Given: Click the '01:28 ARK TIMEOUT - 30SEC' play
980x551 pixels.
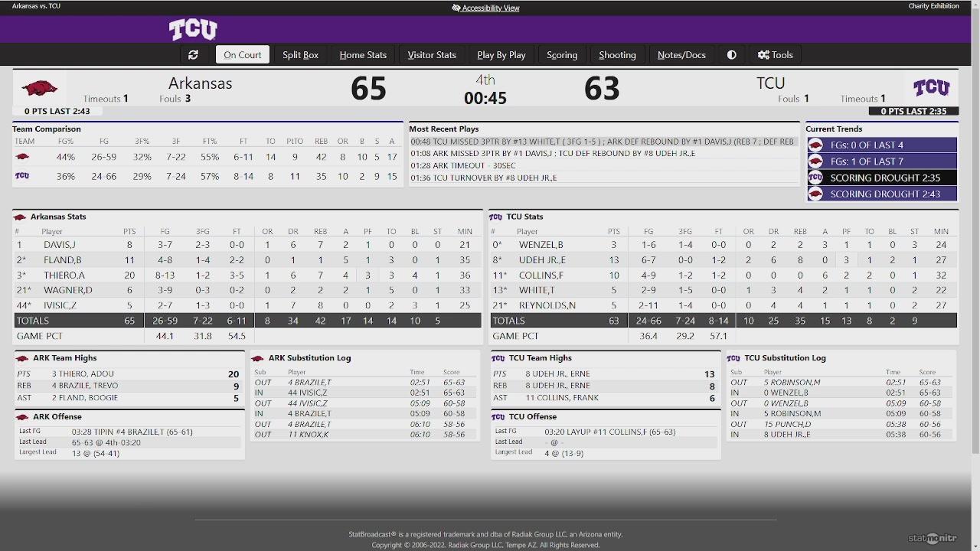Looking at the screenshot, I should [463, 166].
